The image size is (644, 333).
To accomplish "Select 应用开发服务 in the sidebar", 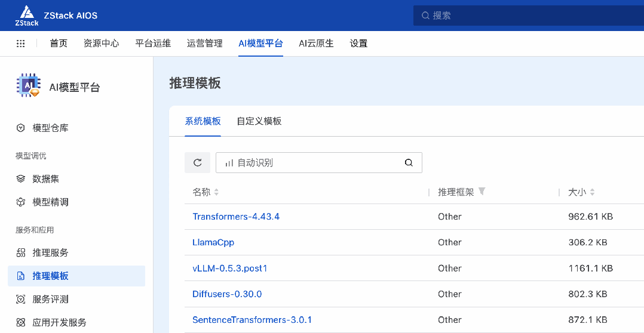I will 59,323.
